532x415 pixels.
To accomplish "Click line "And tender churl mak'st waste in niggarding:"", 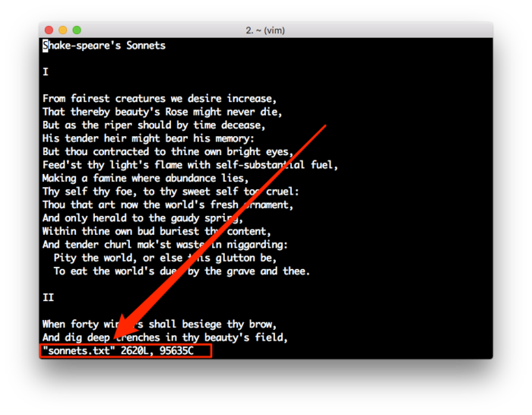I will (165, 244).
